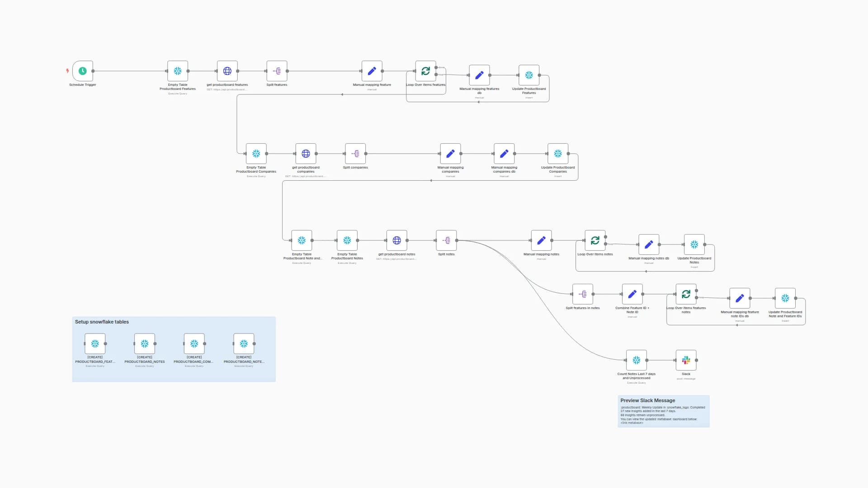868x488 pixels.
Task: Click the Schedule Trigger label text
Action: click(83, 85)
